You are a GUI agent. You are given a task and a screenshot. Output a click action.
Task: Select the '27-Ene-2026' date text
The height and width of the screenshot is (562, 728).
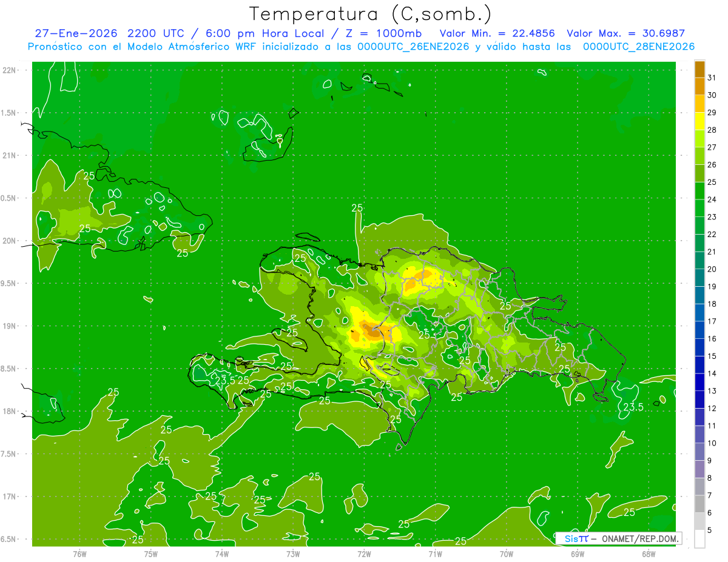pos(76,33)
